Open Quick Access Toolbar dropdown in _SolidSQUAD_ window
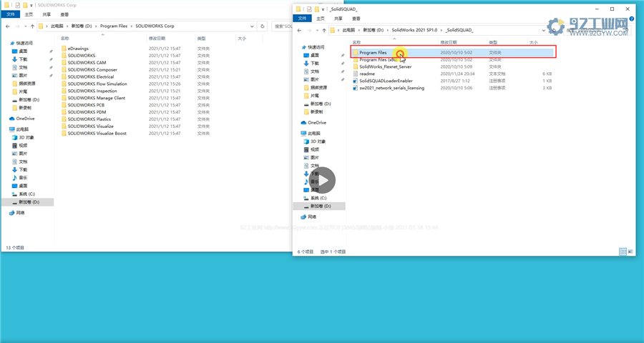This screenshot has height=343, width=644. pyautogui.click(x=323, y=9)
